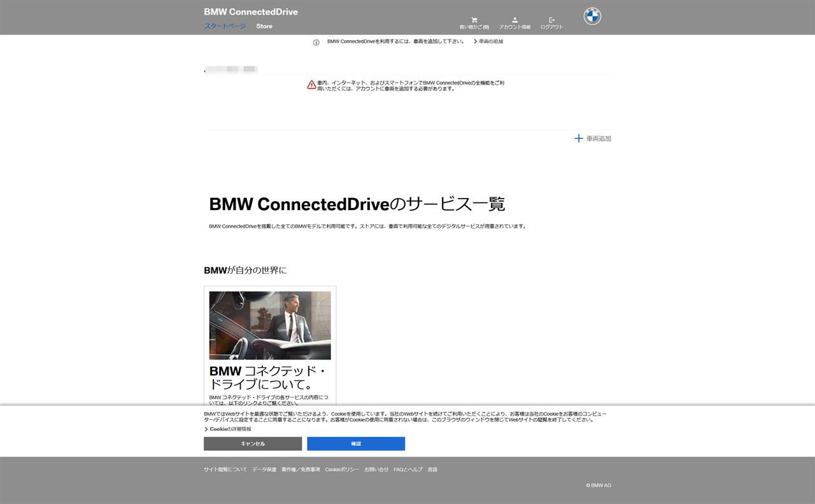Open the アカウント情報 account icon
The width and height of the screenshot is (815, 504).
pyautogui.click(x=514, y=20)
